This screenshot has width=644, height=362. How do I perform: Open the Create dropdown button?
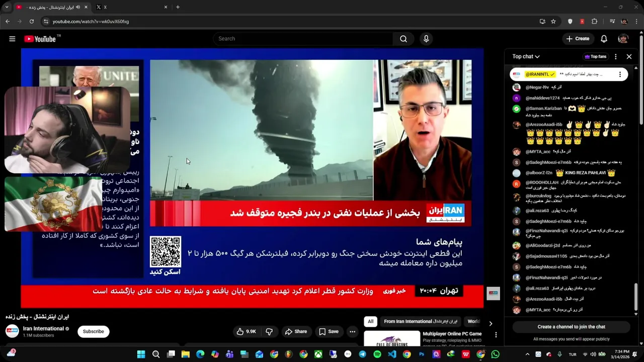(x=578, y=39)
